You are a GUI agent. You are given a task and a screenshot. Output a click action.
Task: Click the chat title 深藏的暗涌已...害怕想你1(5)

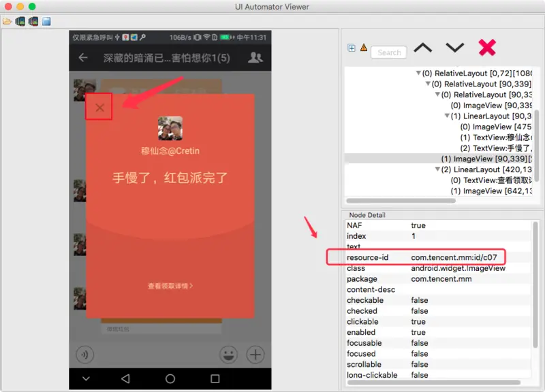click(166, 58)
